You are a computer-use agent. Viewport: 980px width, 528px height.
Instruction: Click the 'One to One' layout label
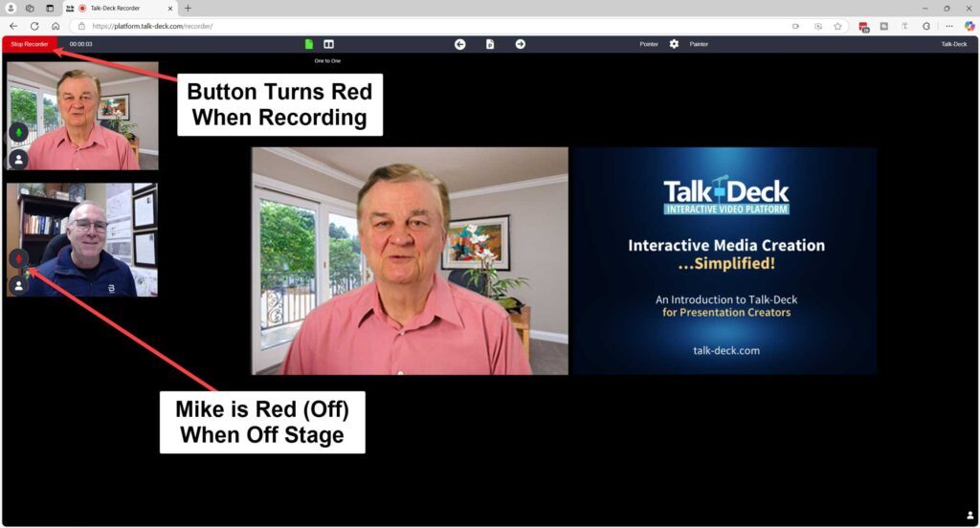tap(327, 60)
